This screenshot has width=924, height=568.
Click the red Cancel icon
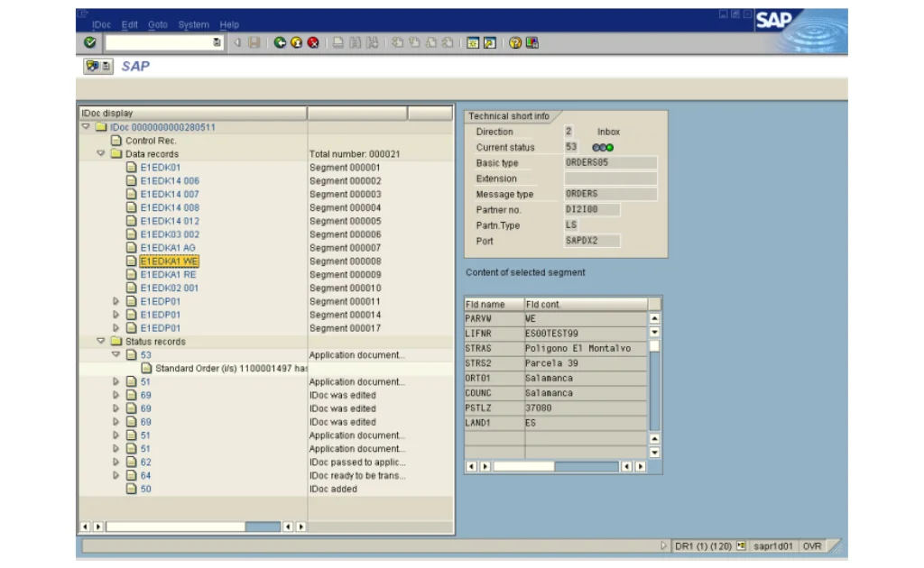[313, 42]
